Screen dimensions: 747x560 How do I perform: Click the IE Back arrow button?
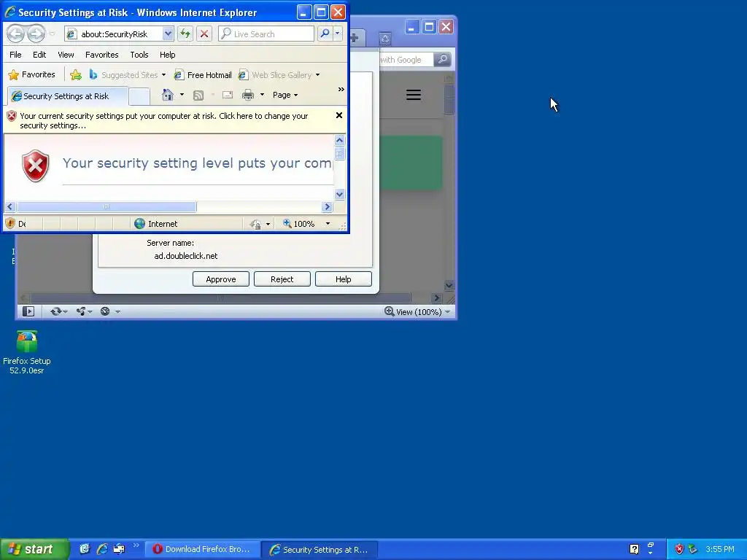pos(15,34)
